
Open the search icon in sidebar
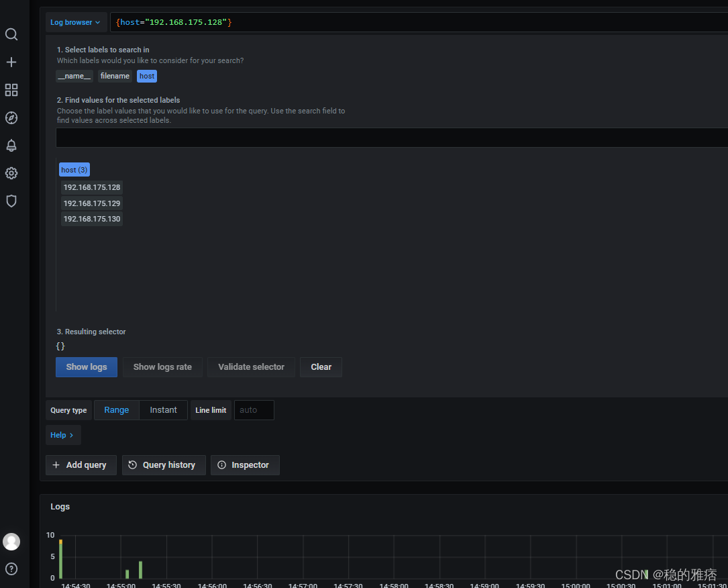coord(11,34)
